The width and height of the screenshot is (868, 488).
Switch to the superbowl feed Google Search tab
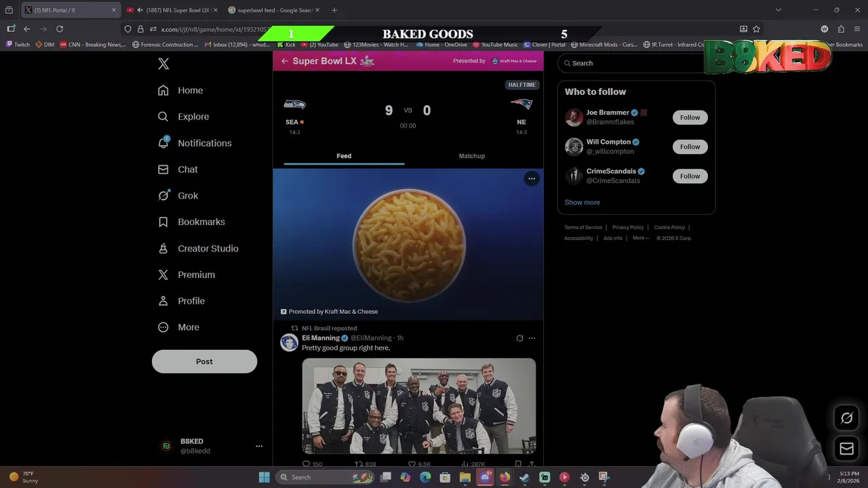[x=274, y=10]
